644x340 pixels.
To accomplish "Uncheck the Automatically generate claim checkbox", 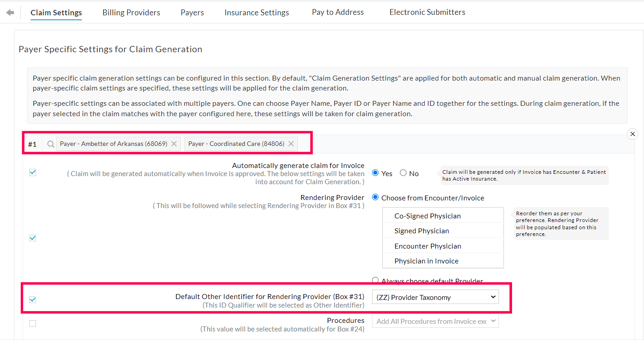I will click(32, 172).
